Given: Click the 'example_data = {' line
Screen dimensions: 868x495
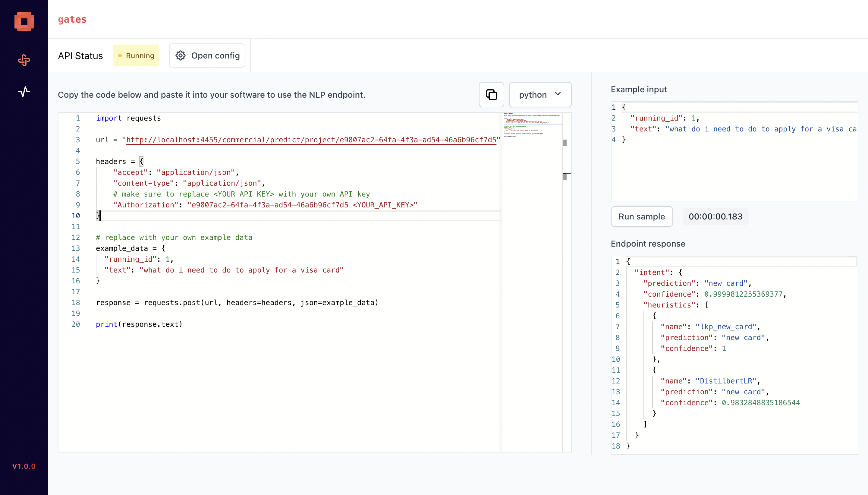Looking at the screenshot, I should pos(131,248).
